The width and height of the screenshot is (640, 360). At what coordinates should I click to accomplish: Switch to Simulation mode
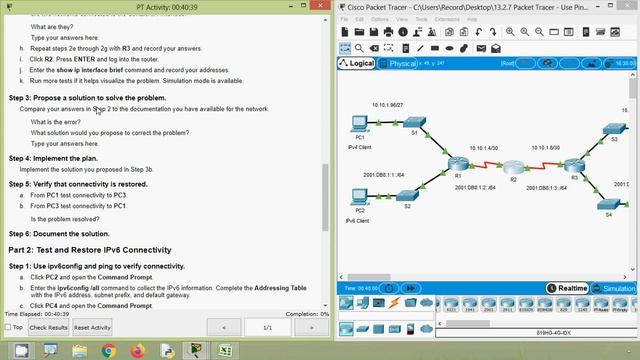click(613, 288)
